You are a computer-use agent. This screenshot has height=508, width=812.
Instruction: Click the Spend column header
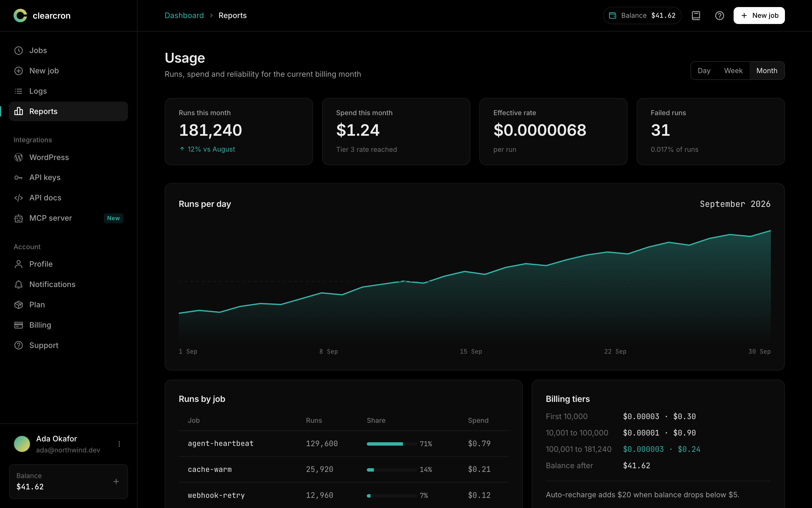pos(478,420)
